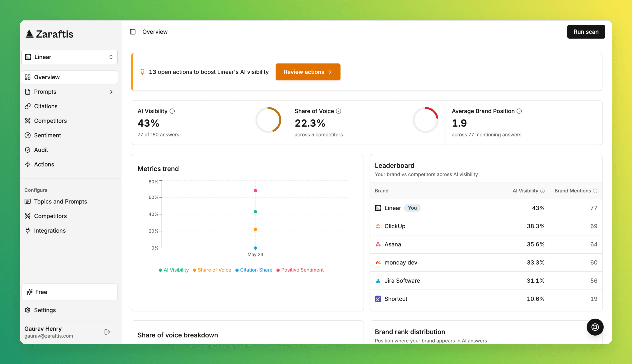The image size is (632, 364).
Task: Click the Review actions button
Action: (x=308, y=72)
